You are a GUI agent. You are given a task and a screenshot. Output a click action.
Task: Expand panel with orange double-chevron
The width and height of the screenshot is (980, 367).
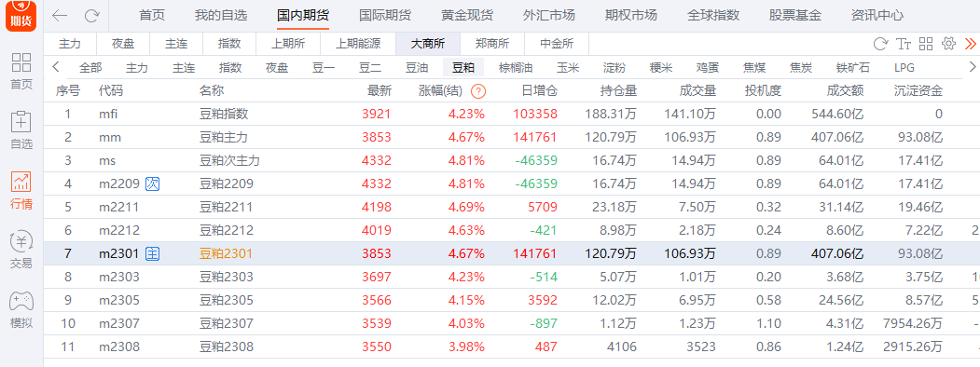coord(971,44)
